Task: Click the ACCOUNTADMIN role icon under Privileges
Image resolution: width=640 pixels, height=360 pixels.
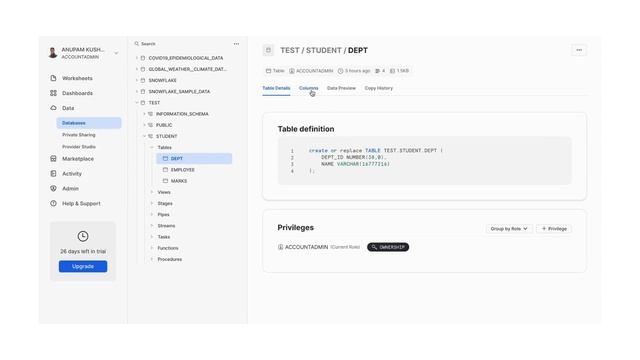Action: point(280,247)
